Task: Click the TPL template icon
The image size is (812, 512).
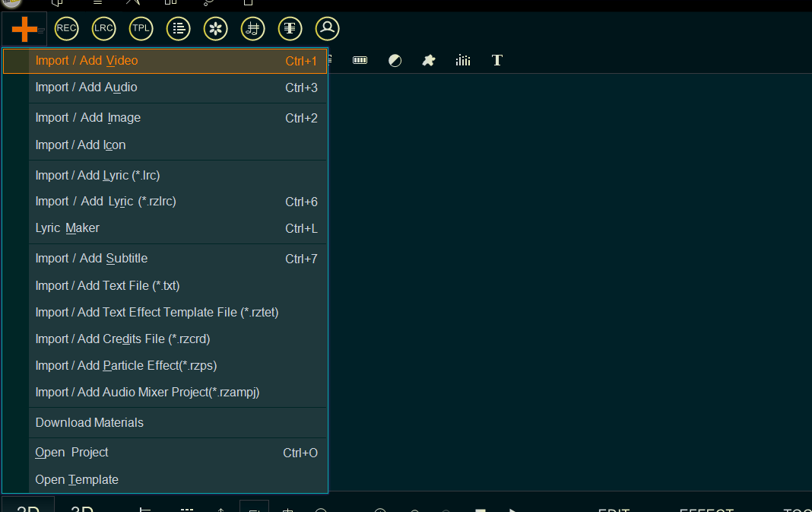Action: pyautogui.click(x=141, y=29)
